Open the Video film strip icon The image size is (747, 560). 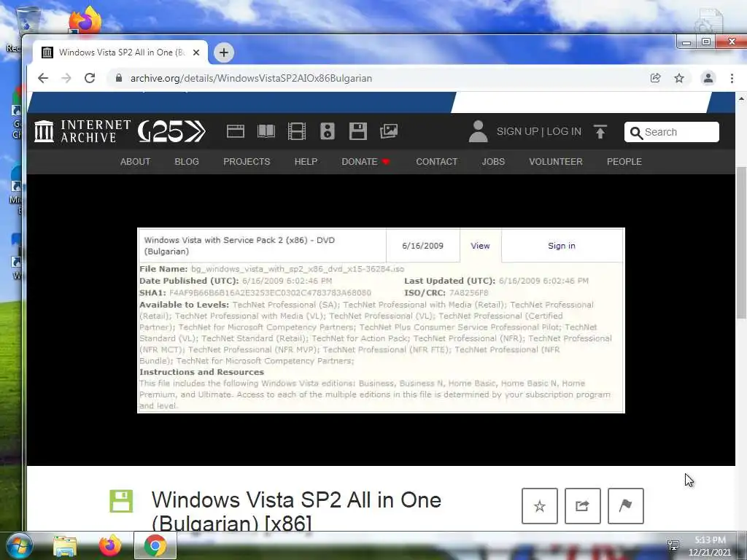coord(297,131)
